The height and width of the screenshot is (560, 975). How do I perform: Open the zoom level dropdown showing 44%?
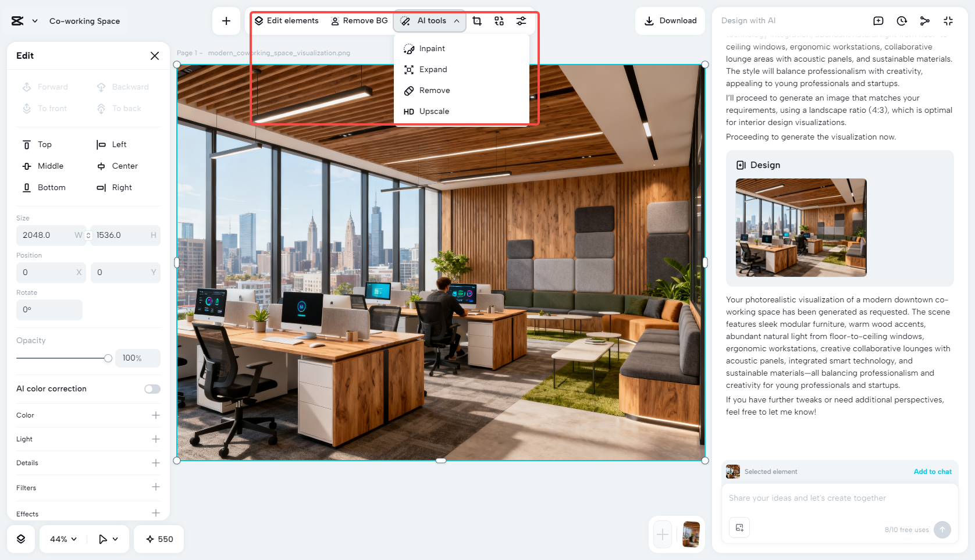(61, 539)
